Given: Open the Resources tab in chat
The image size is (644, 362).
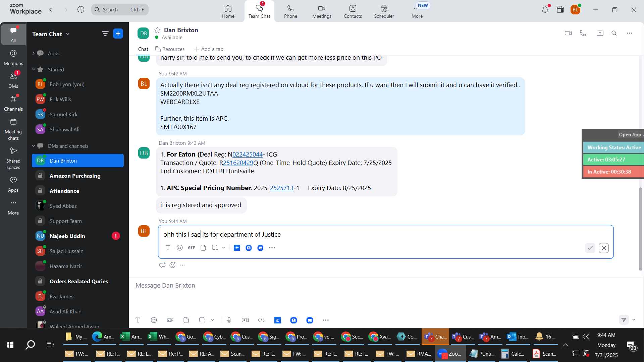Looking at the screenshot, I should point(170,49).
